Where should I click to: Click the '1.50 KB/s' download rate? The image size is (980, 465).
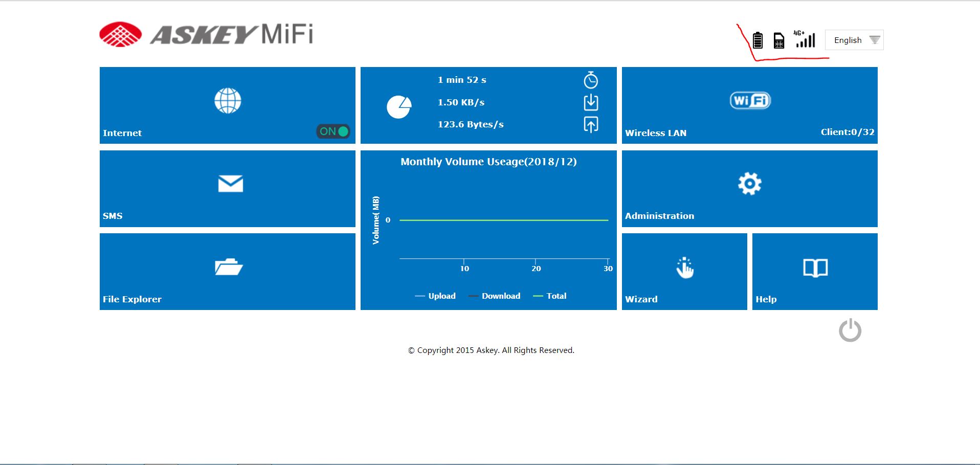click(461, 102)
